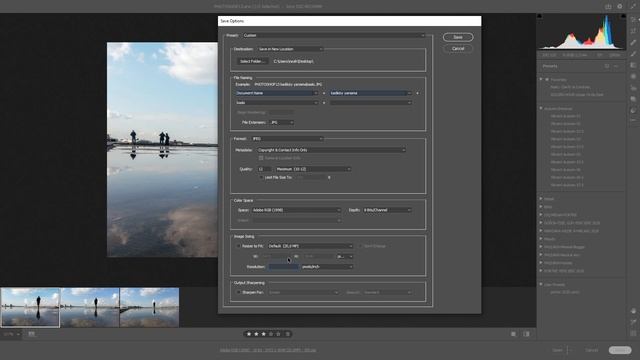The height and width of the screenshot is (360, 640).
Task: Open the Presets panel icon in toolbar
Action: click(x=633, y=111)
